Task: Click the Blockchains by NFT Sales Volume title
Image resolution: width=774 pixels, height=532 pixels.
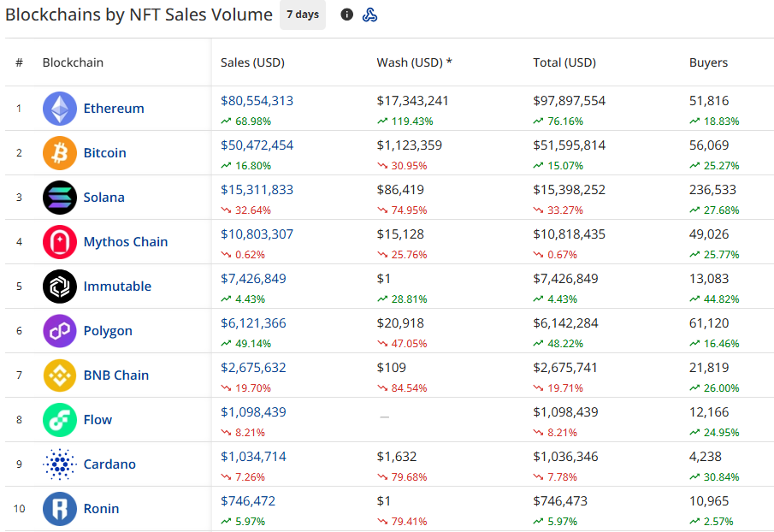Action: [x=139, y=15]
